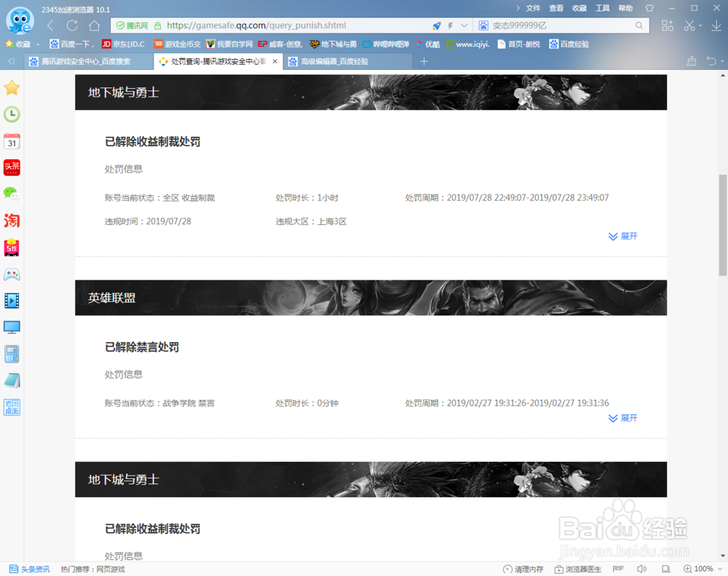This screenshot has width=728, height=576.
Task: Open the 100% zoom level control
Action: [x=703, y=569]
